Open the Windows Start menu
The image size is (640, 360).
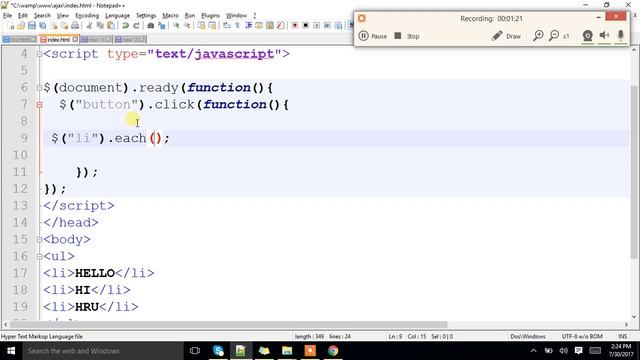pos(11,351)
